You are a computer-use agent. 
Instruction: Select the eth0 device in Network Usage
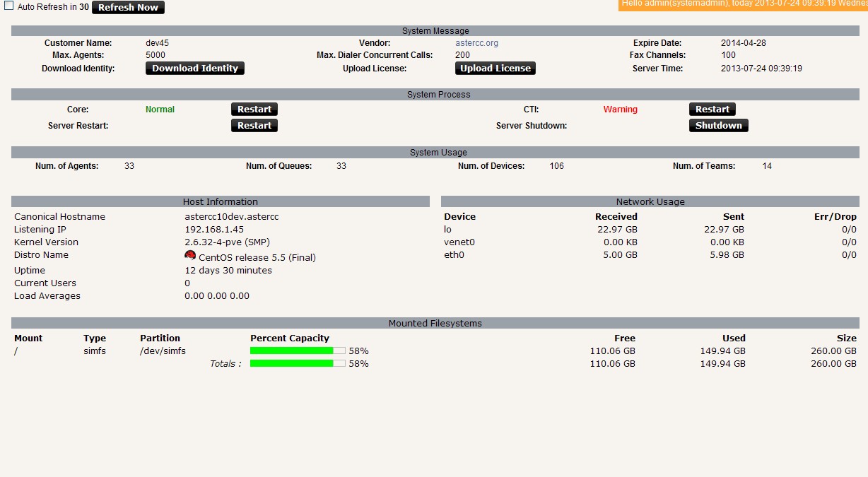(x=454, y=255)
